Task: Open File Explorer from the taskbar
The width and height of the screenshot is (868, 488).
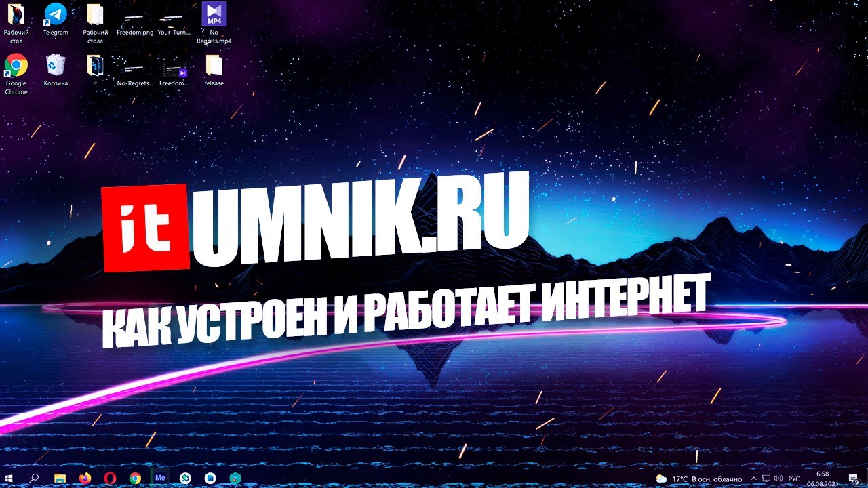Action: pos(60,478)
